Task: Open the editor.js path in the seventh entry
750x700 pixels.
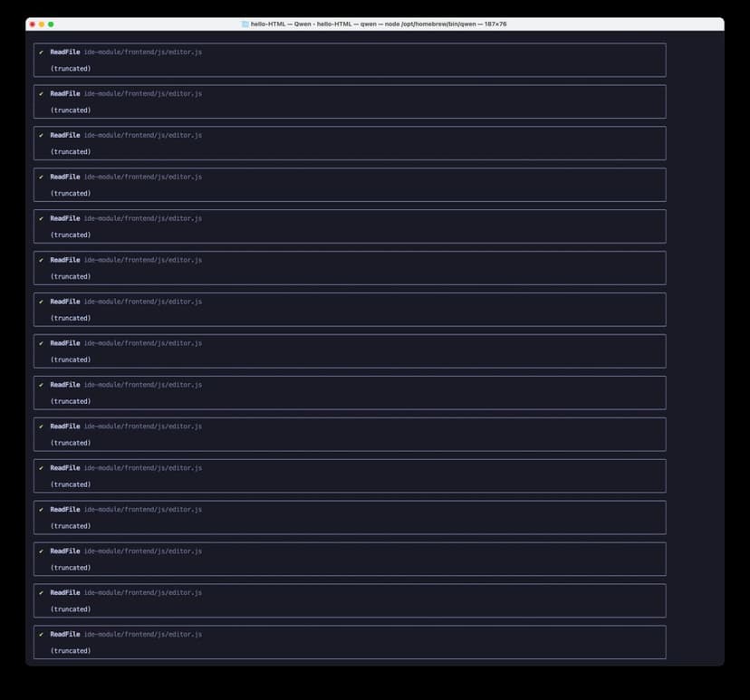Action: 142,301
